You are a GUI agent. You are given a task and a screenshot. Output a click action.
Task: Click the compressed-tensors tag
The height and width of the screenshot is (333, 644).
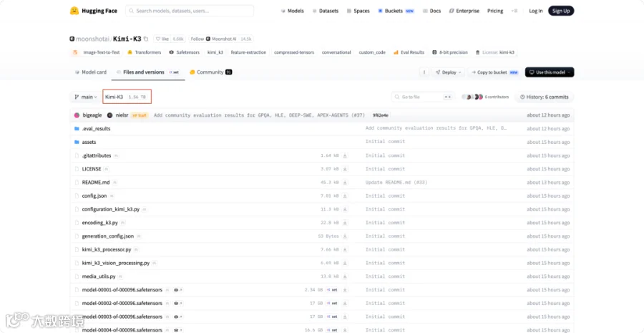[x=294, y=52]
